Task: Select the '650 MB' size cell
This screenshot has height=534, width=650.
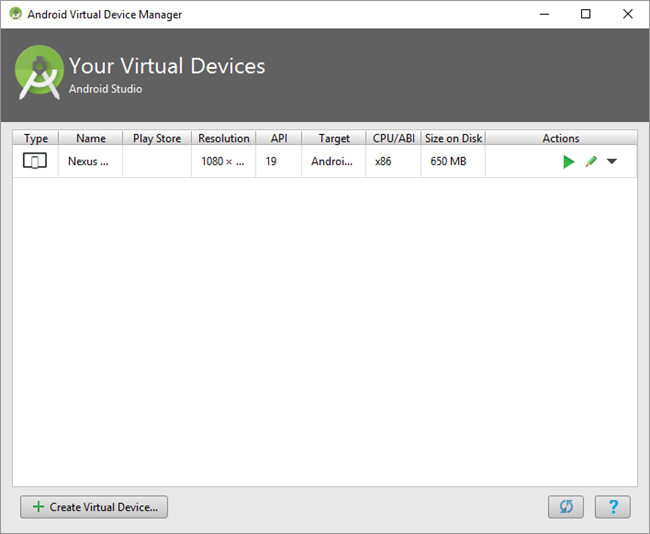Action: pyautogui.click(x=454, y=161)
